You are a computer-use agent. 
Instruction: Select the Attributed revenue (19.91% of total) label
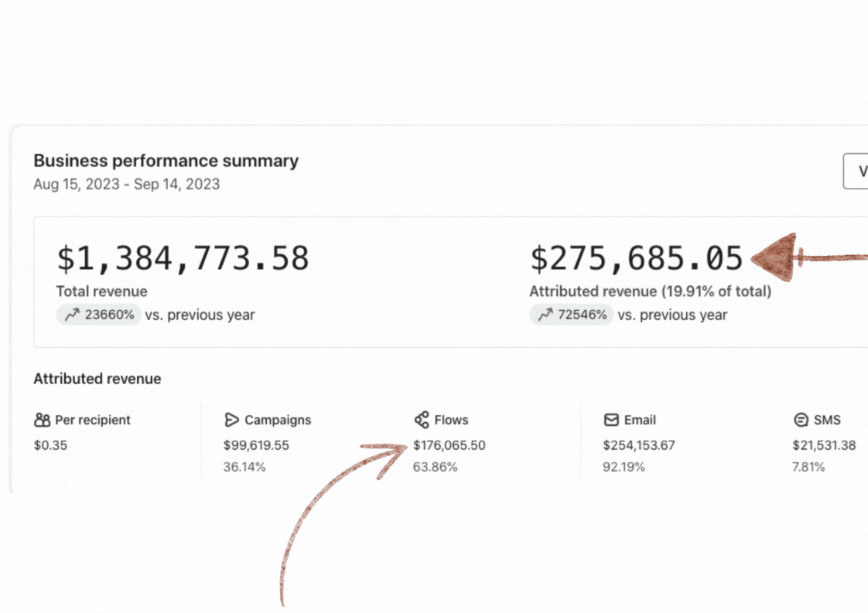[x=650, y=291]
